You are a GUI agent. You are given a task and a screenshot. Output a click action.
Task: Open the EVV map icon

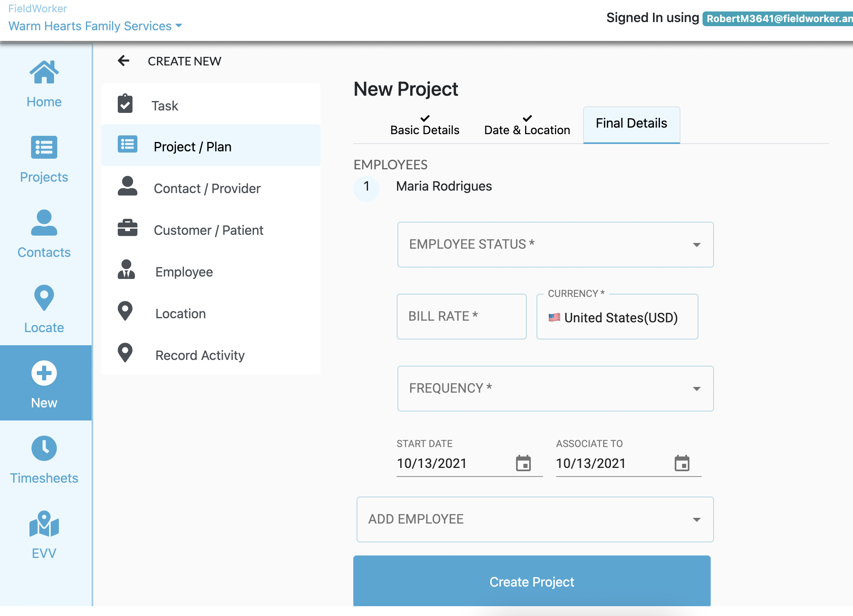tap(44, 524)
